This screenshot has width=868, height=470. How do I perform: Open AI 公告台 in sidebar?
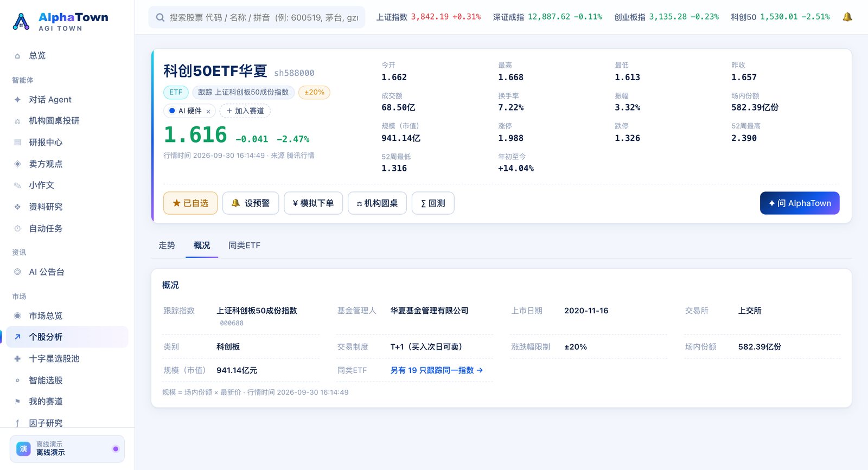coord(67,272)
